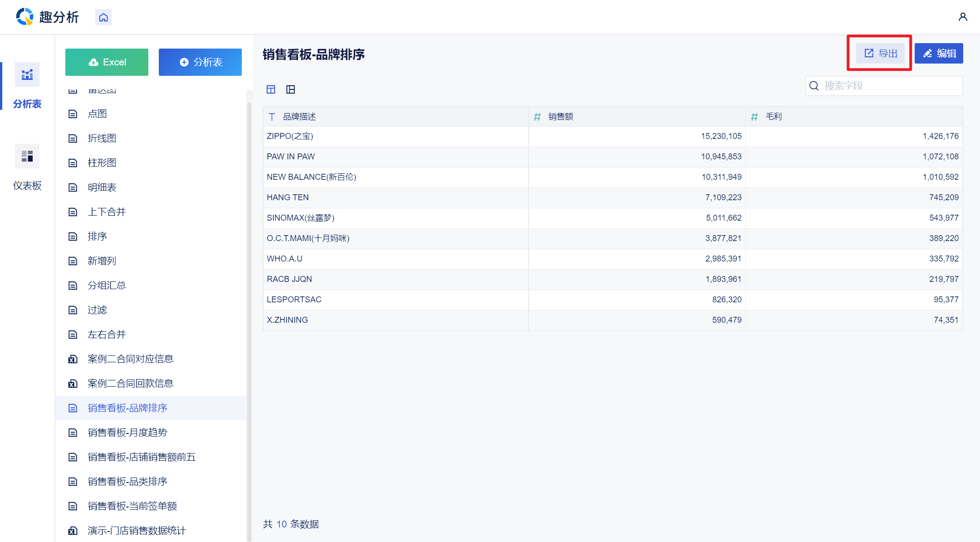Viewport: 980px width, 542px height.
Task: Switch to first table layout view icon
Action: (x=271, y=89)
